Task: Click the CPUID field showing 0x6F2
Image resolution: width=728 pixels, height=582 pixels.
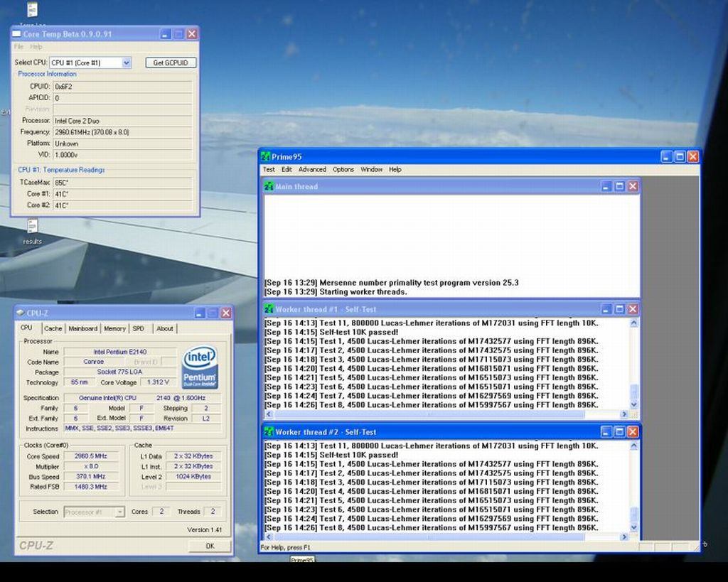Action: 122,87
